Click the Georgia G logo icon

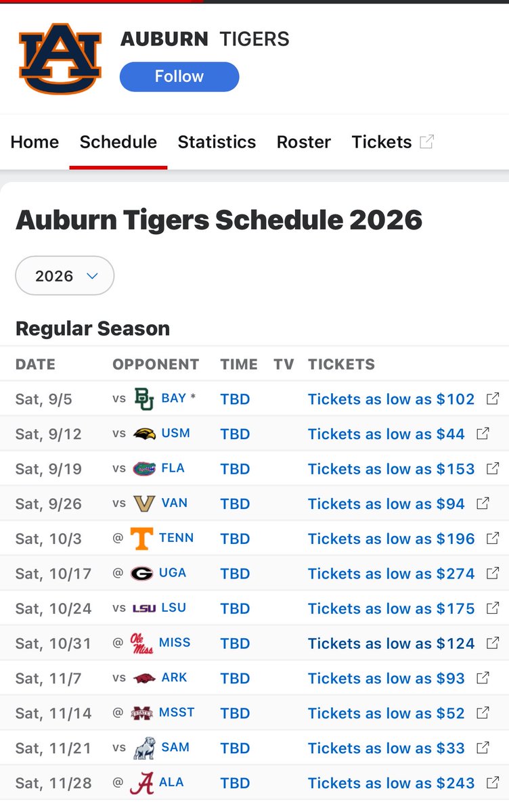[x=142, y=574]
